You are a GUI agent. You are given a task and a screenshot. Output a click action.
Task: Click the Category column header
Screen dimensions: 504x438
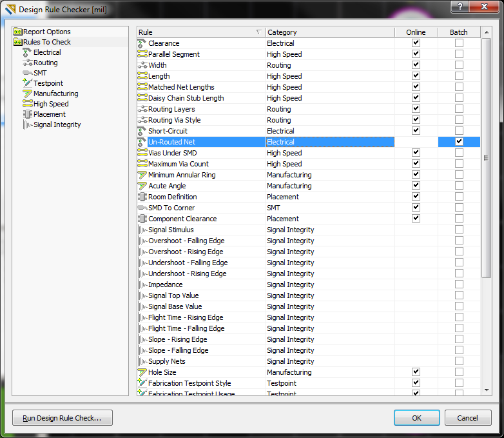click(330, 32)
